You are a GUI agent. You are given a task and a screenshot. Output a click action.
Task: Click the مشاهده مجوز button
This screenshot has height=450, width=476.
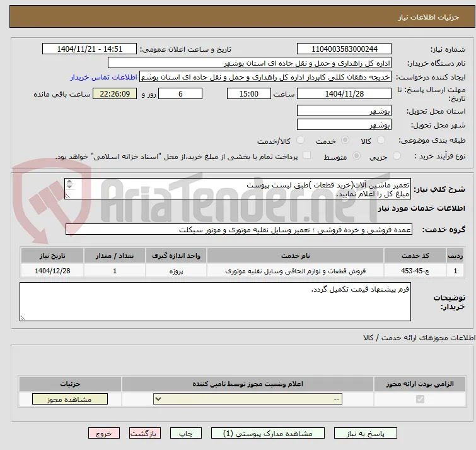pos(70,400)
